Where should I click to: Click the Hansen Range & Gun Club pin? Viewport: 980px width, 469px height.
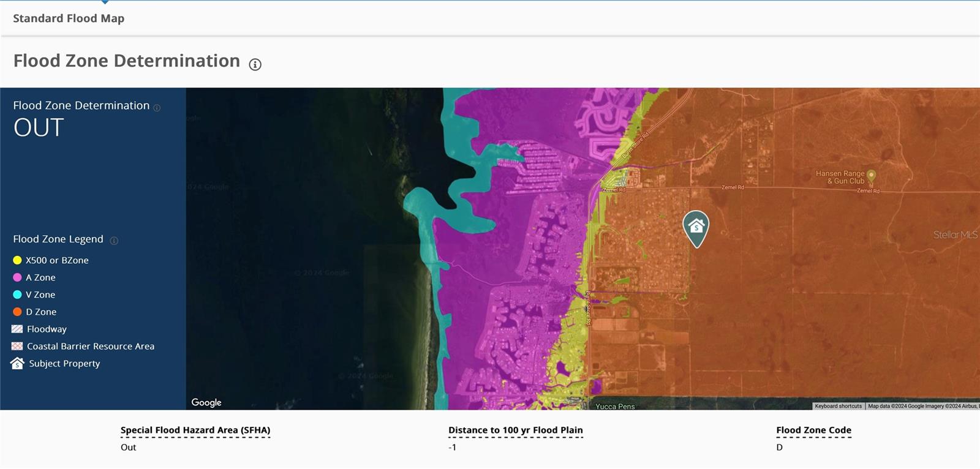click(871, 178)
